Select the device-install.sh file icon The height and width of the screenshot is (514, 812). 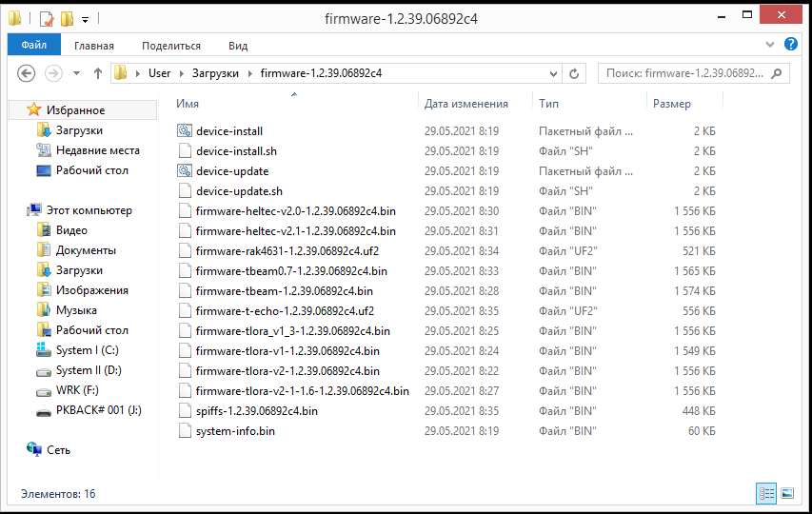(185, 151)
